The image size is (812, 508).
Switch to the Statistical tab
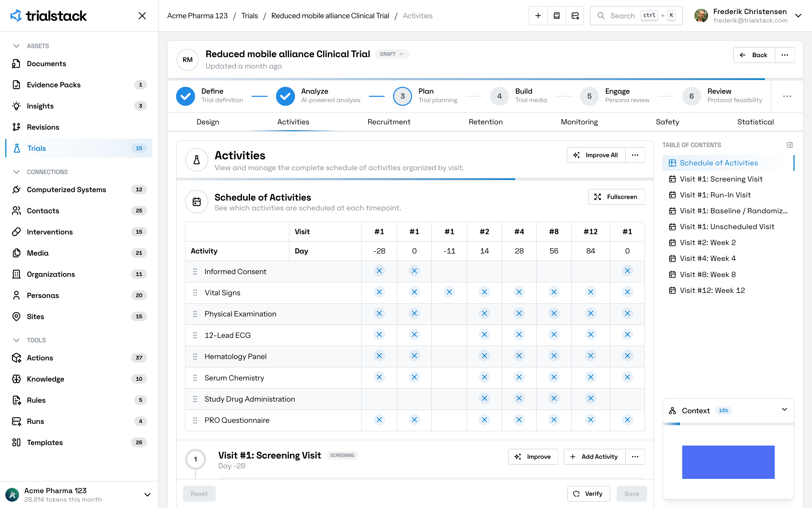(755, 122)
